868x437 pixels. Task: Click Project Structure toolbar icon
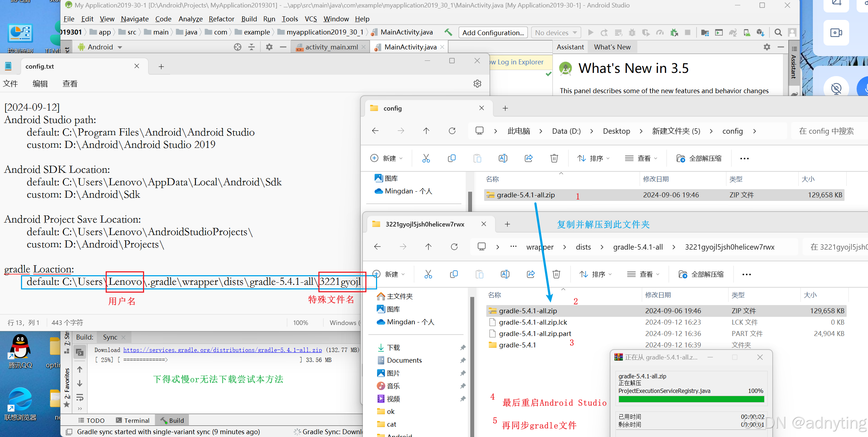[705, 33]
